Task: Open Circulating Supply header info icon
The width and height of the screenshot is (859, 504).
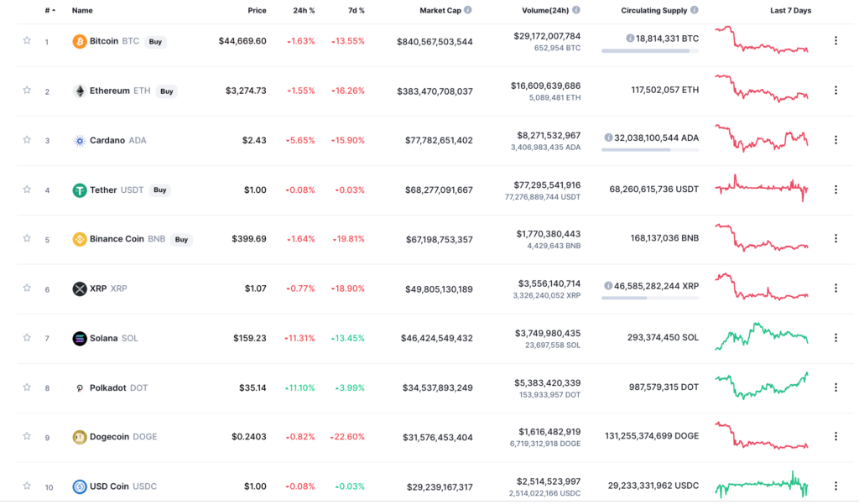Action: pyautogui.click(x=694, y=10)
